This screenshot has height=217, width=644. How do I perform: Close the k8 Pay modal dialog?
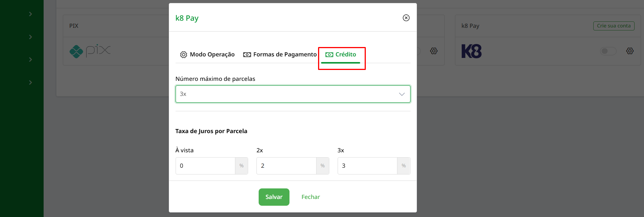click(x=406, y=18)
